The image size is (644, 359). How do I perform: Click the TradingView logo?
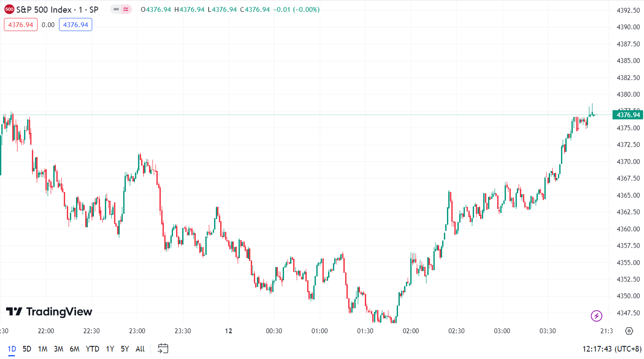(49, 311)
